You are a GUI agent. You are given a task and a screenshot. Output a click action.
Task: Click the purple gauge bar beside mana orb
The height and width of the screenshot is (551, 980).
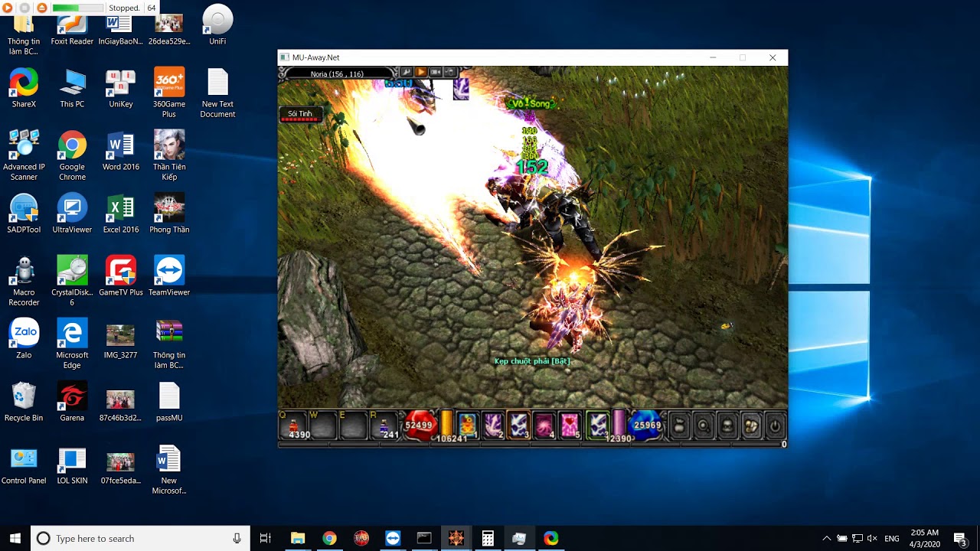619,422
